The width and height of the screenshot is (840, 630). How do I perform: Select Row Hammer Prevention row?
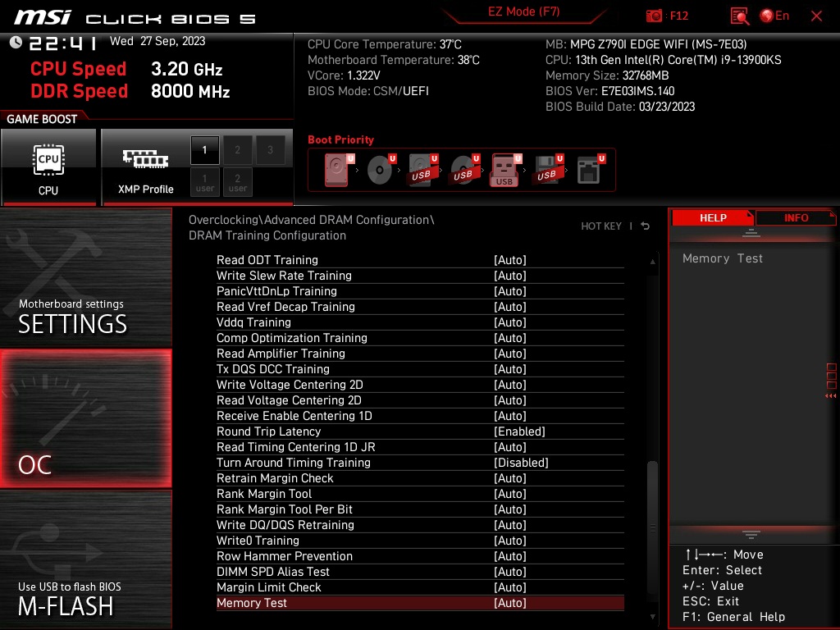[420, 556]
